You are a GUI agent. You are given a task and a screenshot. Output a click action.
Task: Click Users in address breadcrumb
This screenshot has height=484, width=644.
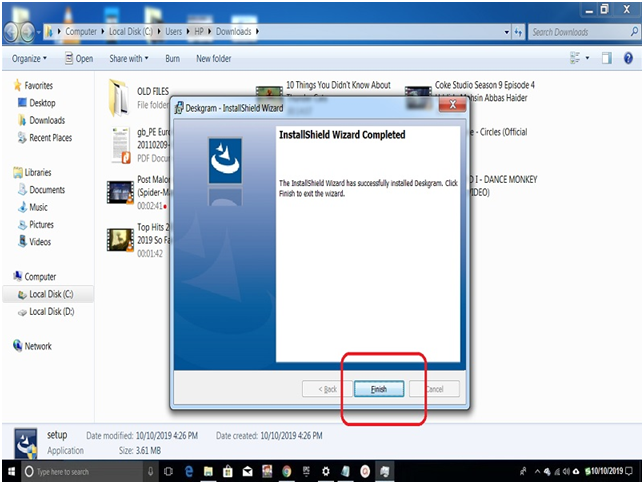pyautogui.click(x=174, y=32)
